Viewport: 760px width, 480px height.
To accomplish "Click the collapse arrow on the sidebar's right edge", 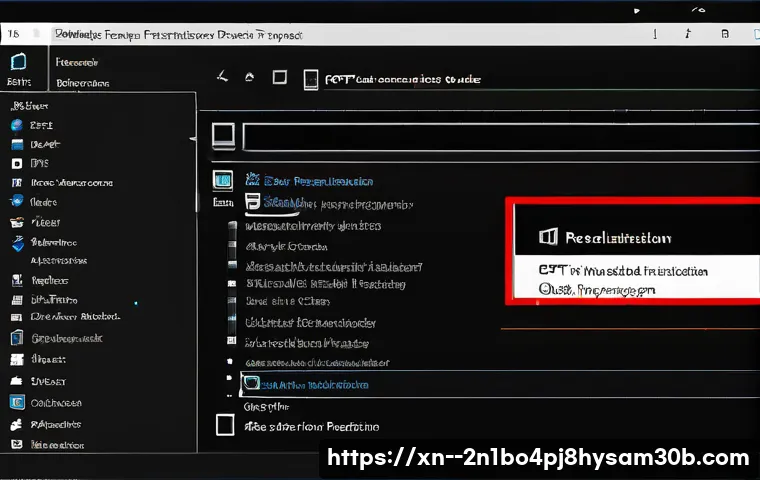I will 193,139.
